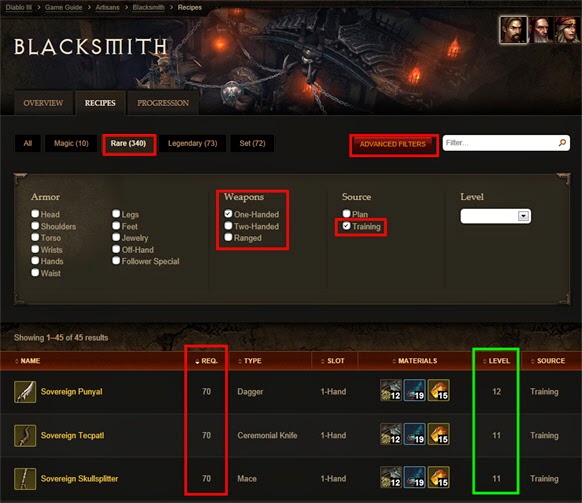Switch to the Progression tab

(163, 103)
